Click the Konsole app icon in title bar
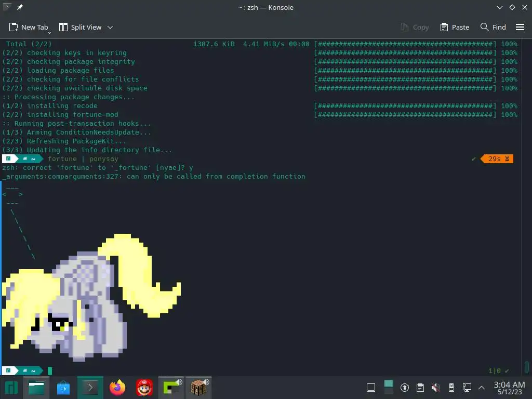Viewport: 532px width, 399px height. (7, 7)
